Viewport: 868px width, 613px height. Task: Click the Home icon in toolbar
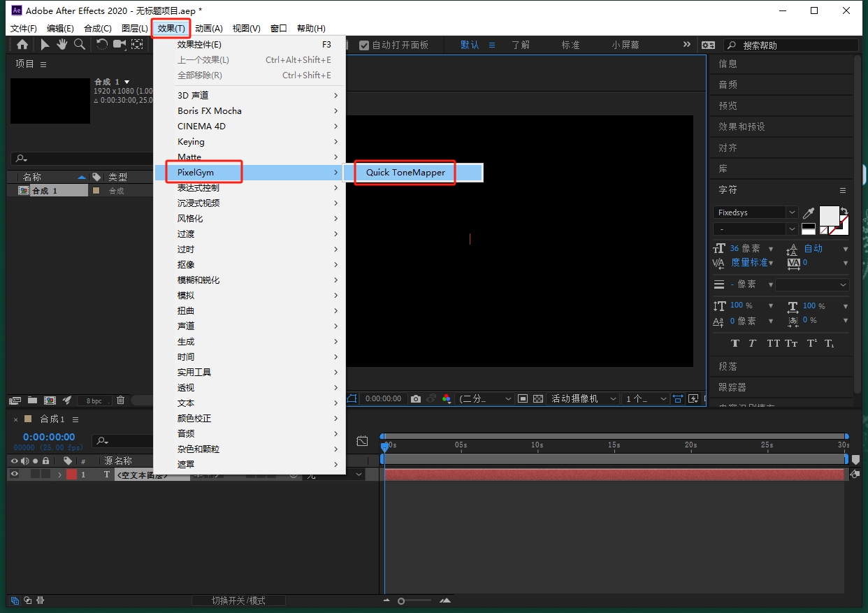coord(22,45)
